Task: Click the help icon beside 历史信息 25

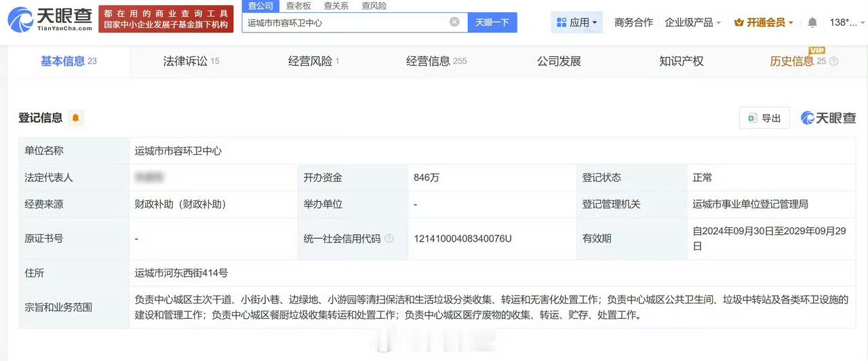Action: [833, 62]
